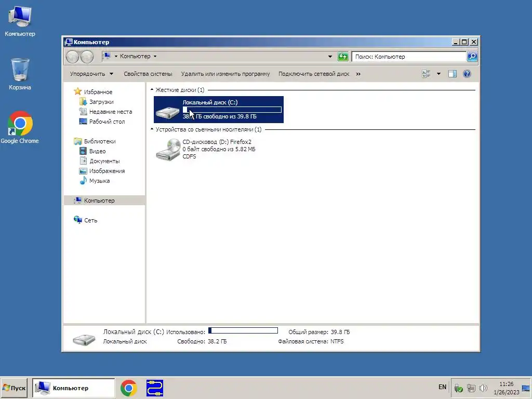The width and height of the screenshot is (532, 399).
Task: Open Загрузки folder in sidebar
Action: coord(101,102)
